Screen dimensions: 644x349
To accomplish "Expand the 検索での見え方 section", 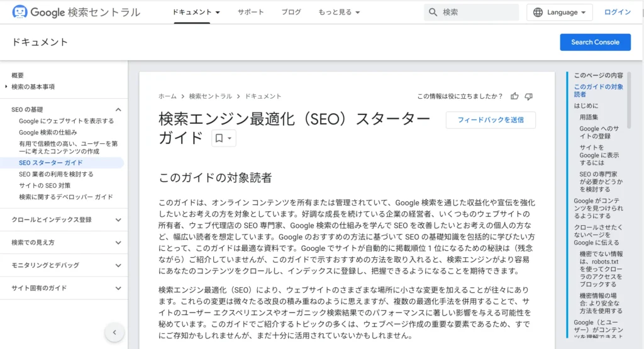I will [118, 243].
